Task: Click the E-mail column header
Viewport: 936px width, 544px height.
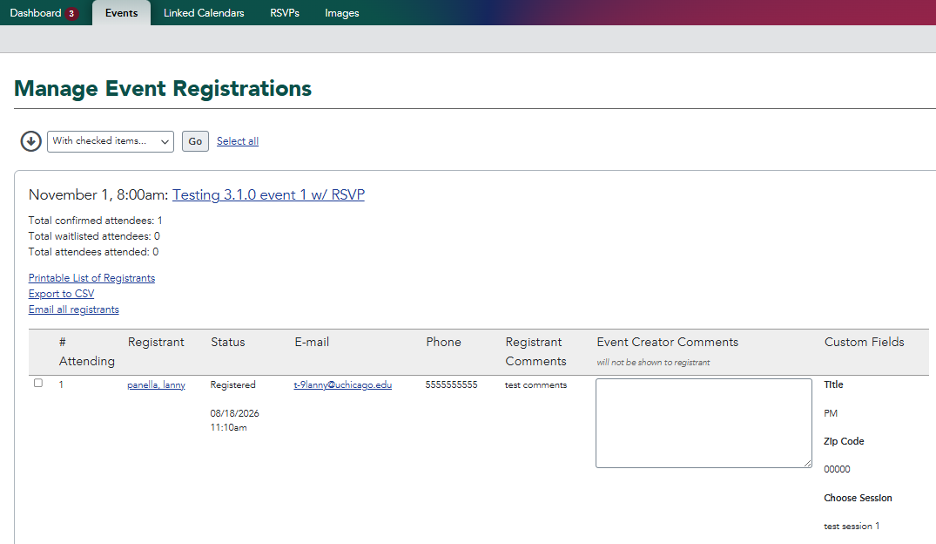Action: (312, 342)
